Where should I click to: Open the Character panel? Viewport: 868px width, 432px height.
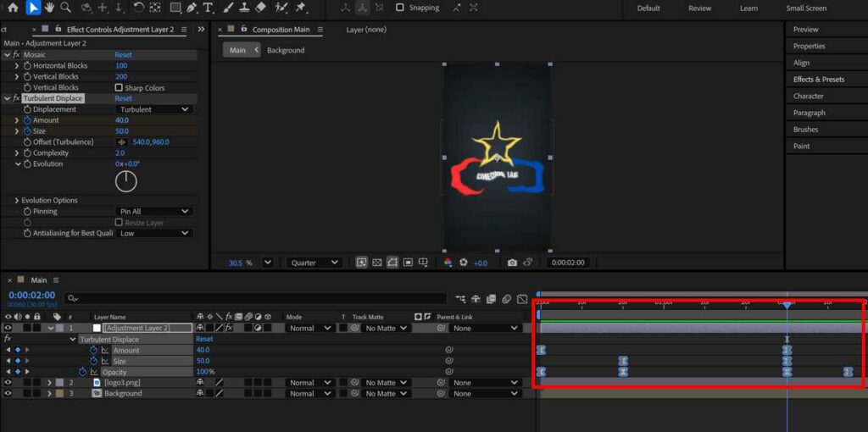(x=808, y=96)
